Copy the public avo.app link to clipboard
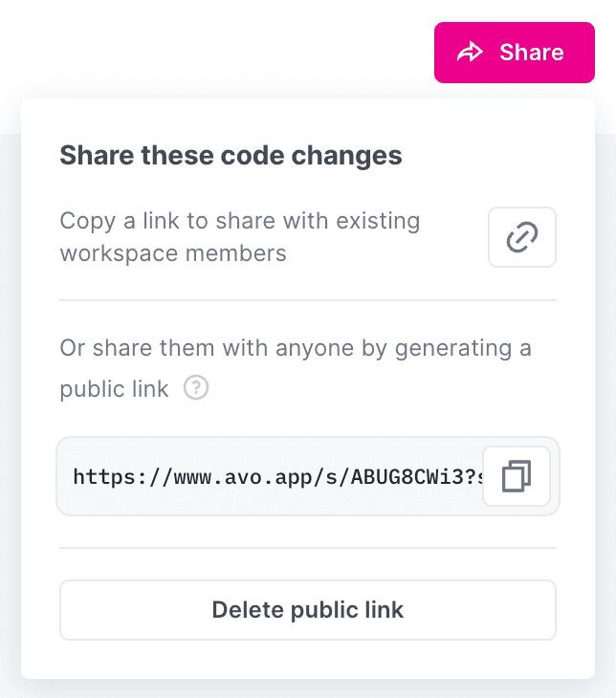The image size is (616, 698). 517,476
